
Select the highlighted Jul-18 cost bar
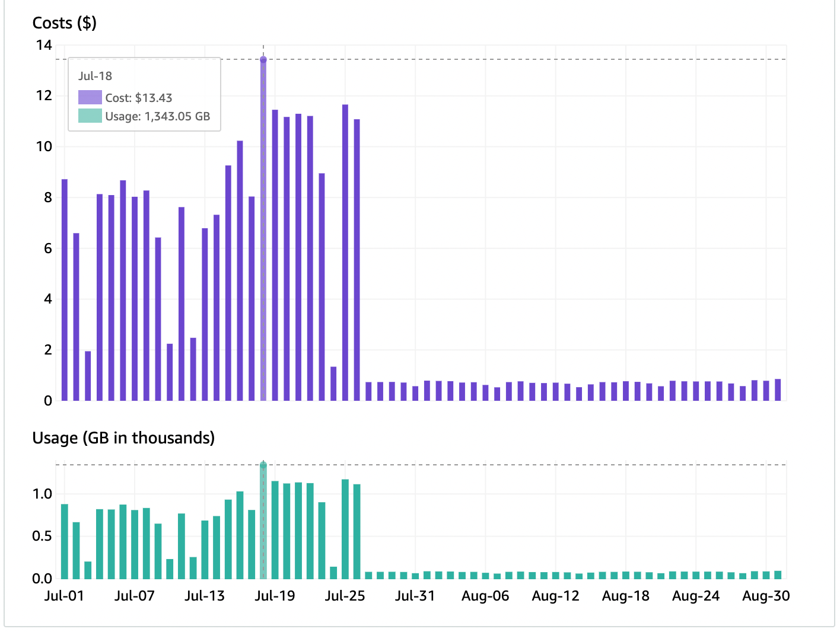(x=263, y=237)
